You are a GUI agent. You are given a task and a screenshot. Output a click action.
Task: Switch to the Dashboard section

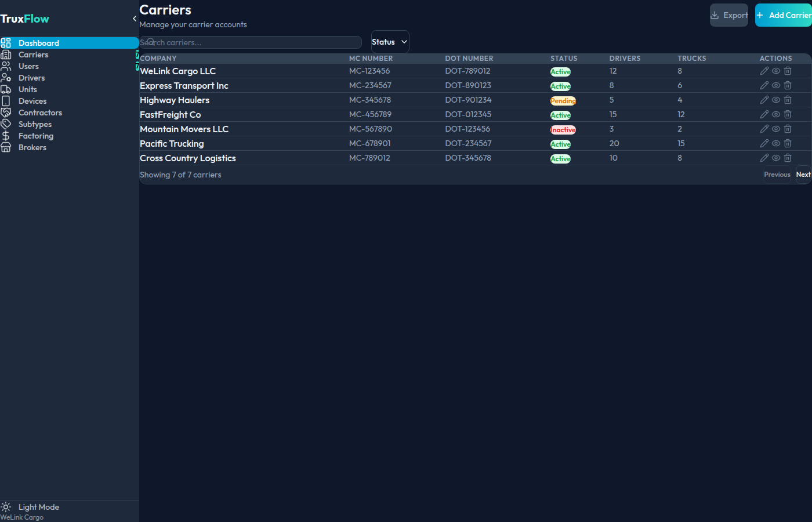[x=39, y=42]
